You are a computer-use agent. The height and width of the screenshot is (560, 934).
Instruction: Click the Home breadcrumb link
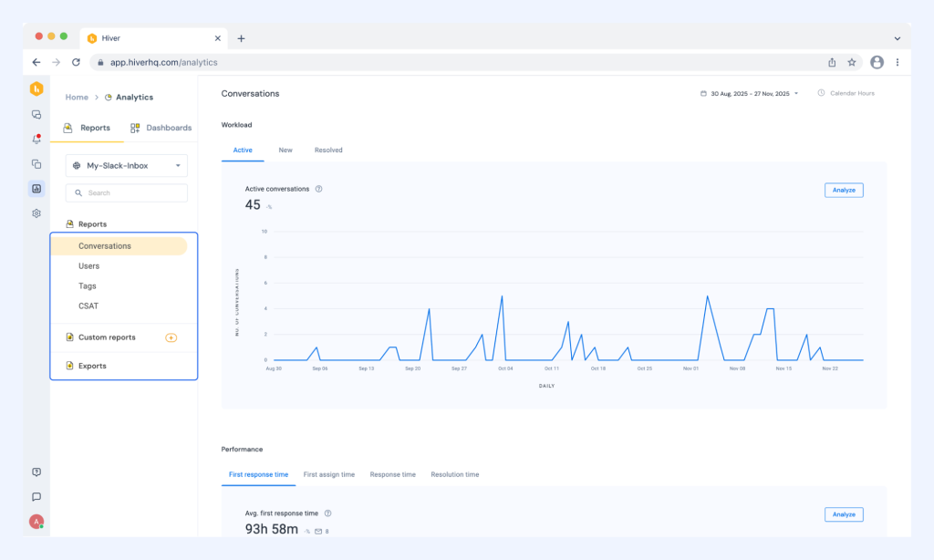77,97
